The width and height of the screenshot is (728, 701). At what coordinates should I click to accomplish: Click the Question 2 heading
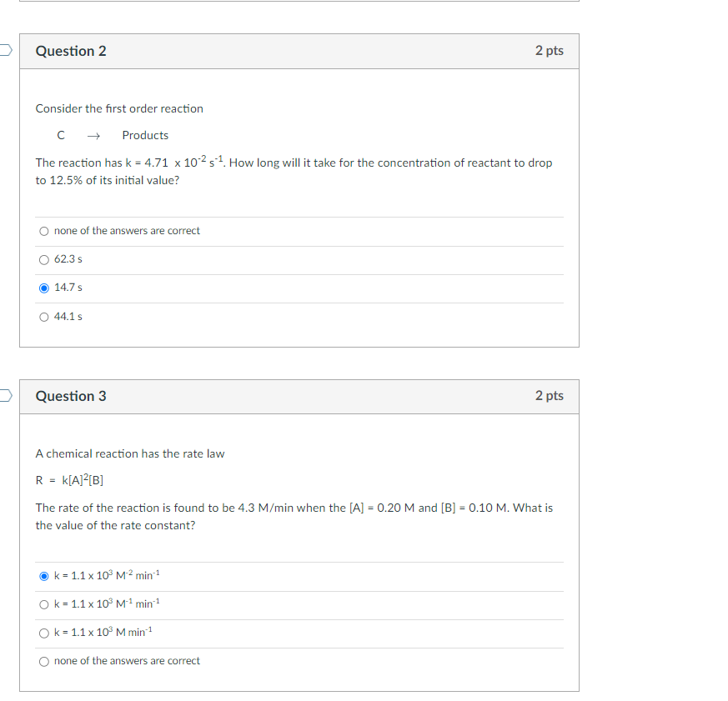click(71, 51)
